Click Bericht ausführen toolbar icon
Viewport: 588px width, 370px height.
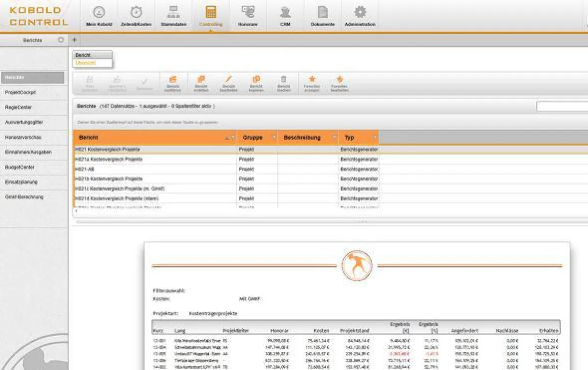pyautogui.click(x=172, y=83)
